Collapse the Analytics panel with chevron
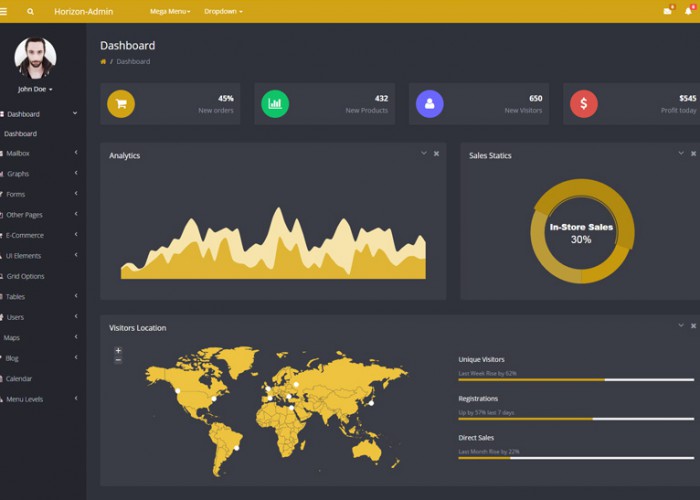This screenshot has height=500, width=700. [x=424, y=153]
